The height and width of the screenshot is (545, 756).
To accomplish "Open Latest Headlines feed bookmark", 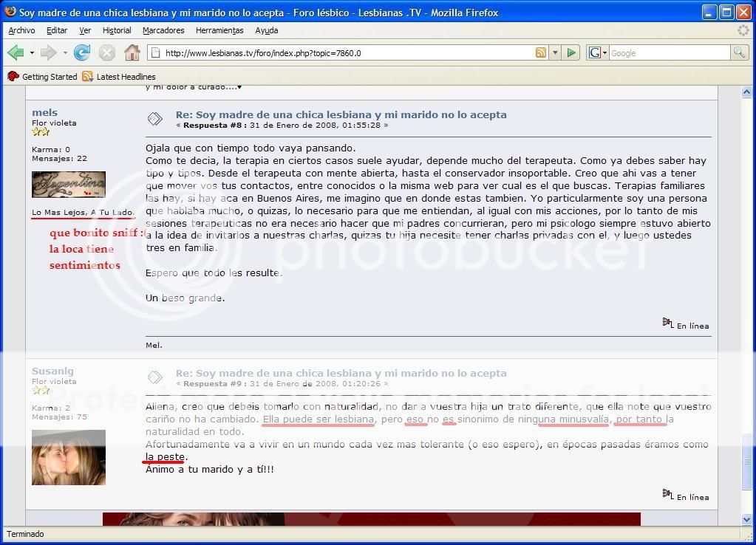I will click(x=119, y=77).
